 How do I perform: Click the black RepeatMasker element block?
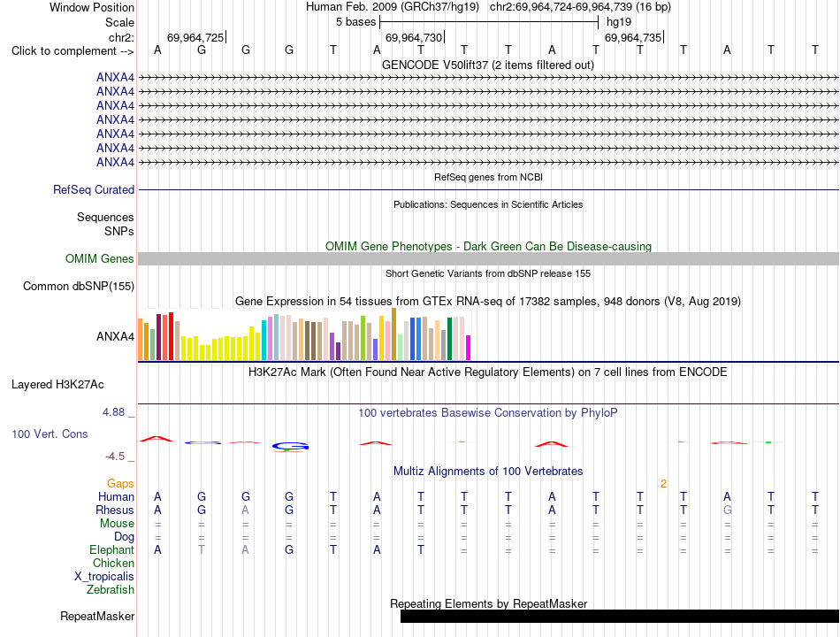point(620,616)
